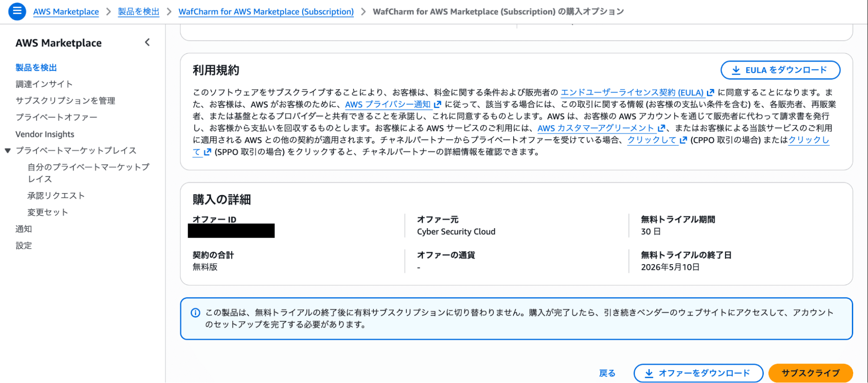Open AWS Marketplace breadcrumb link

pos(66,12)
